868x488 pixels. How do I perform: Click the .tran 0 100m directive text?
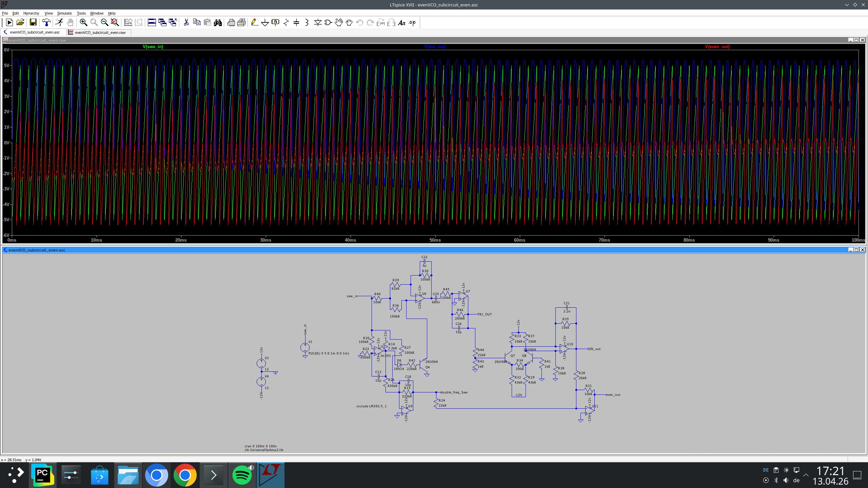[x=260, y=446]
